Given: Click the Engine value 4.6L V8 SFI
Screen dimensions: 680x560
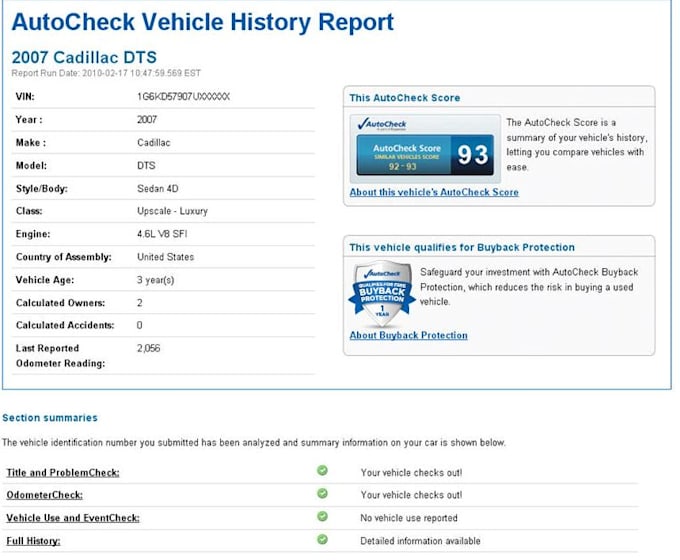Looking at the screenshot, I should click(162, 234).
